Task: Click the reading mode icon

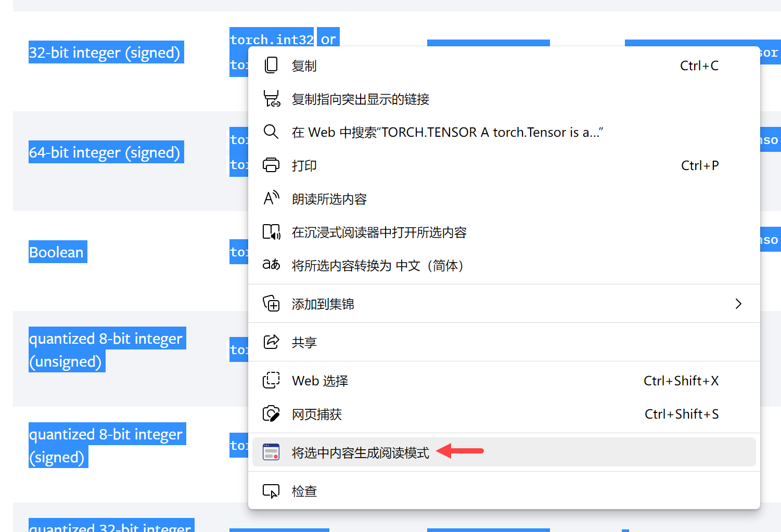Action: tap(271, 452)
